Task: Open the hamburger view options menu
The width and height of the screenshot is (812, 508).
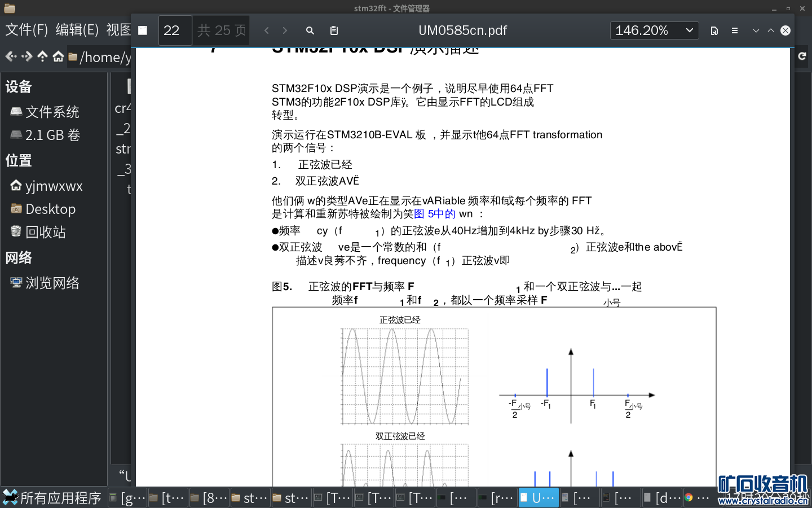Action: pyautogui.click(x=734, y=30)
